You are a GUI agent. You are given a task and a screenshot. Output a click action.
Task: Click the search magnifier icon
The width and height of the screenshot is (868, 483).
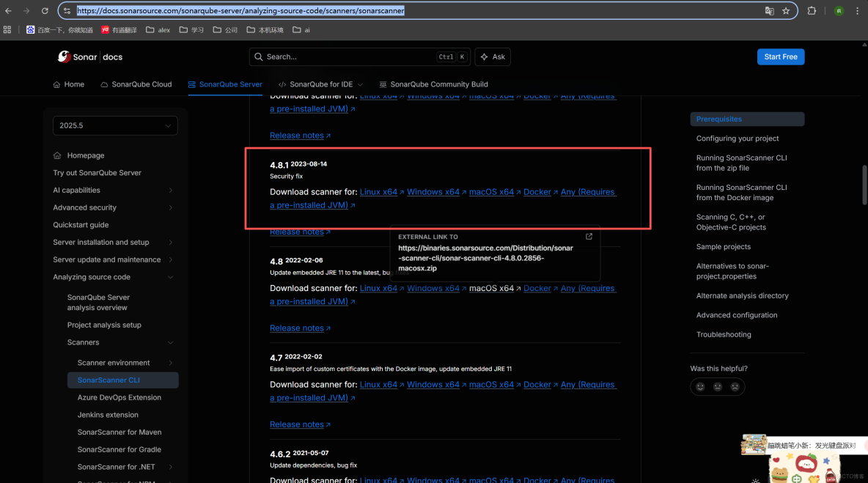(x=258, y=56)
